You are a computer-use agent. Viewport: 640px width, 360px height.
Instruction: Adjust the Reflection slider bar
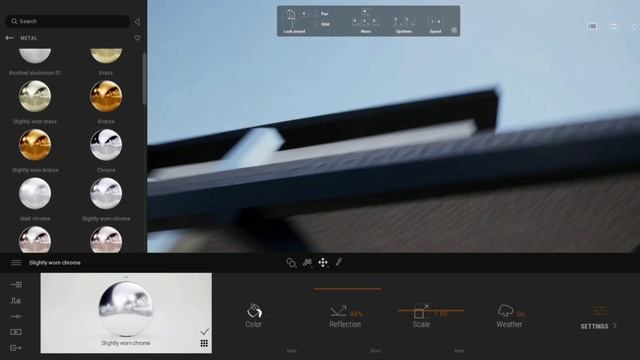(x=348, y=289)
